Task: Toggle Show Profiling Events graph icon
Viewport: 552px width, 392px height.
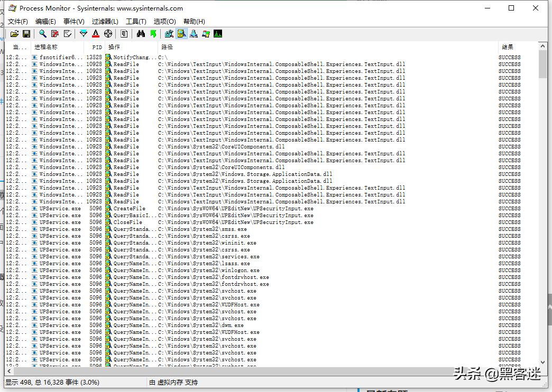Action: coord(218,34)
